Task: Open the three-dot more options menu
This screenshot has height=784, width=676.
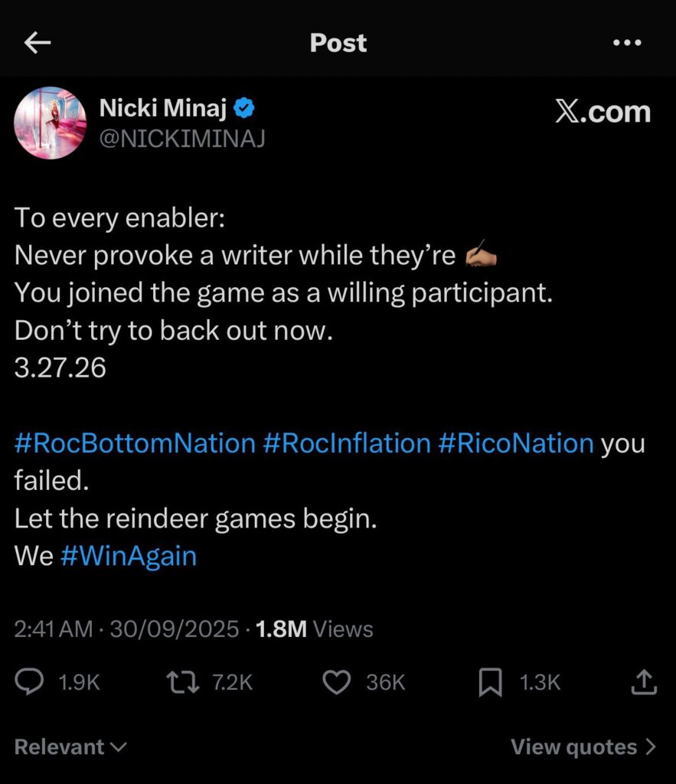Action: point(627,43)
